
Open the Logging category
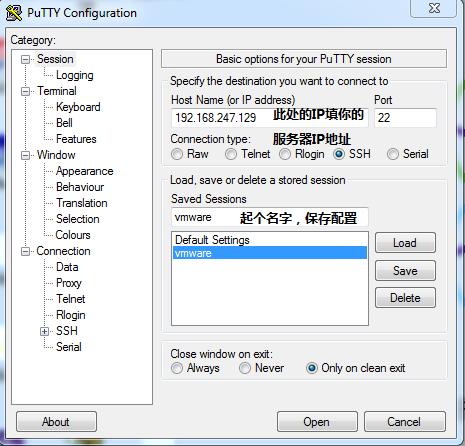(75, 75)
